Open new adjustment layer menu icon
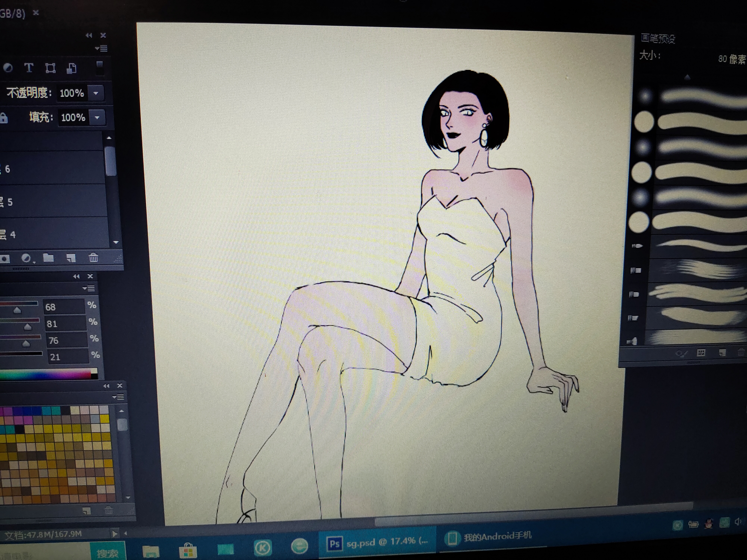The height and width of the screenshot is (560, 747). coord(26,258)
